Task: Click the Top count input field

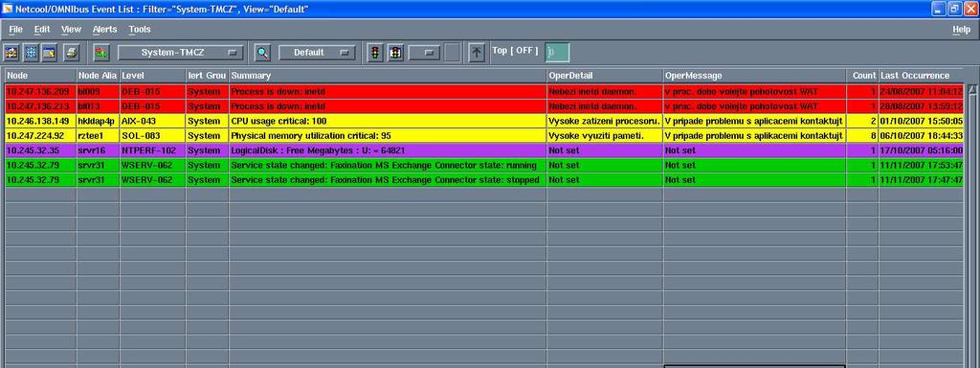Action: click(557, 53)
